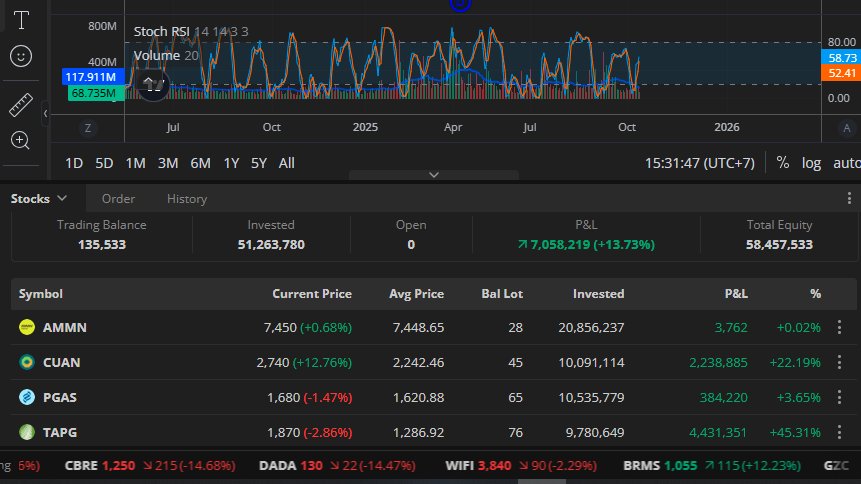Click the TradingView logo on chart
861x484 pixels.
pos(153,84)
